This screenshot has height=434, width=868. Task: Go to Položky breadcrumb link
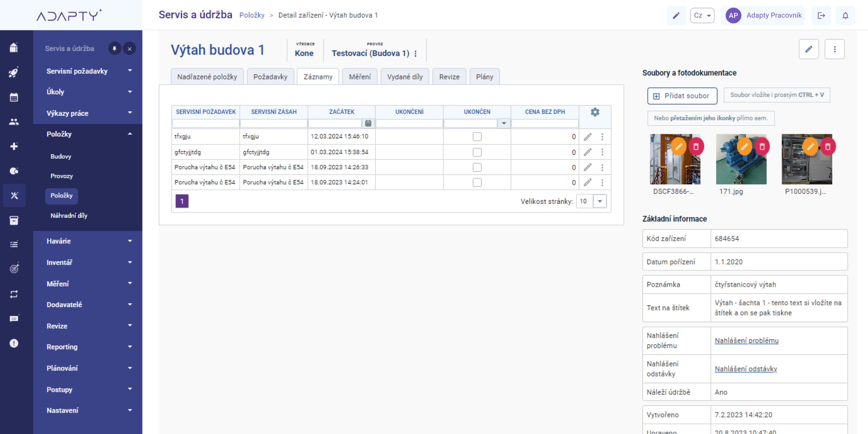[x=252, y=15]
